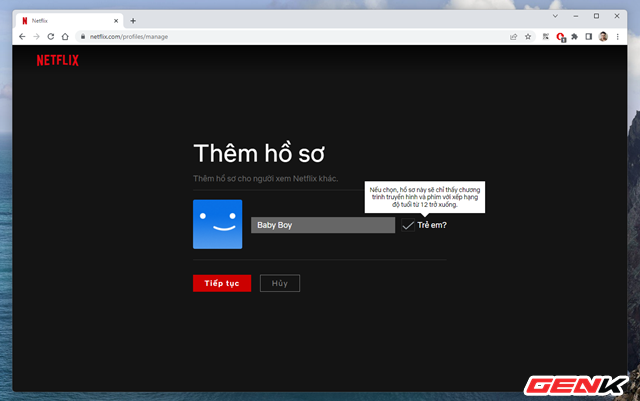Viewport: 640px width, 401px height.
Task: Click the blue smiley profile avatar
Action: [x=218, y=224]
